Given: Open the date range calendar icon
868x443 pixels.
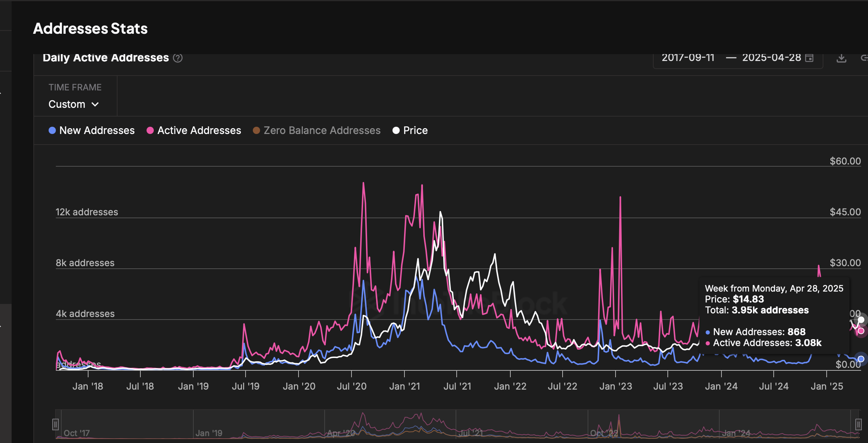Looking at the screenshot, I should coord(809,58).
